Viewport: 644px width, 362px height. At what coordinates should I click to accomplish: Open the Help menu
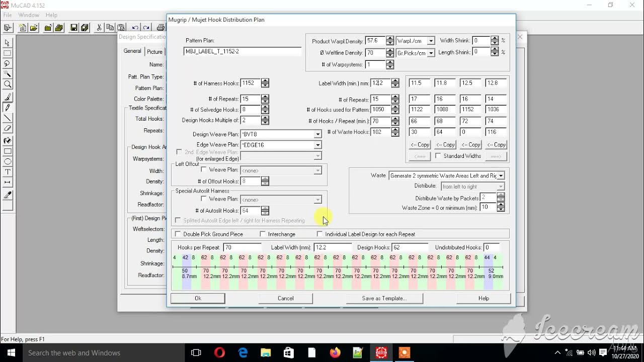(x=51, y=15)
